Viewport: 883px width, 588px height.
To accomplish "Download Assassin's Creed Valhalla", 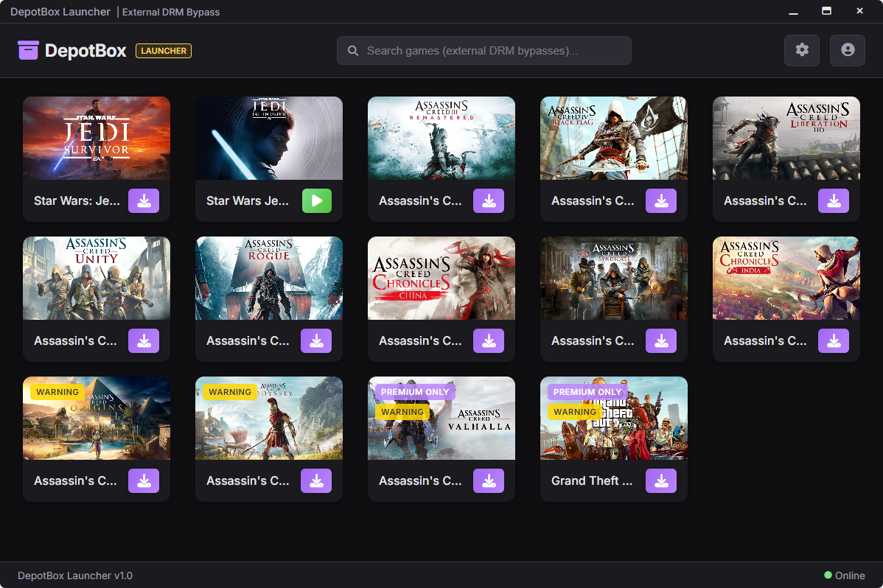I will point(489,481).
